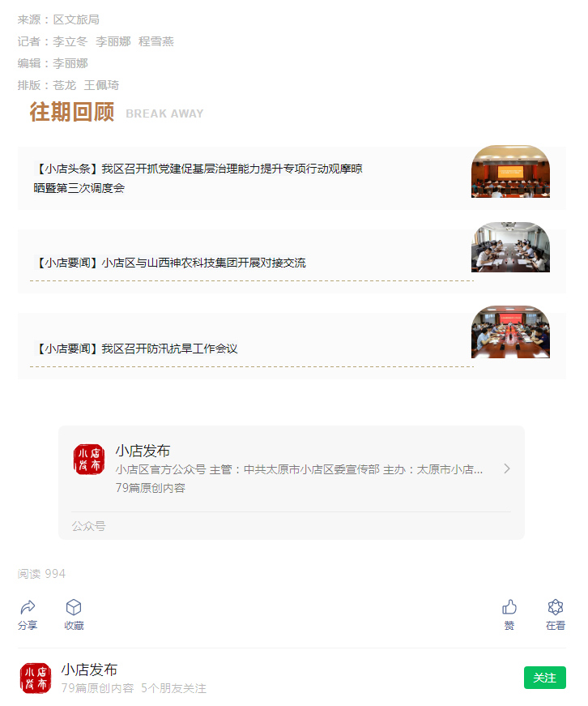Click the 分享 label
This screenshot has width=588, height=706.
pyautogui.click(x=28, y=626)
